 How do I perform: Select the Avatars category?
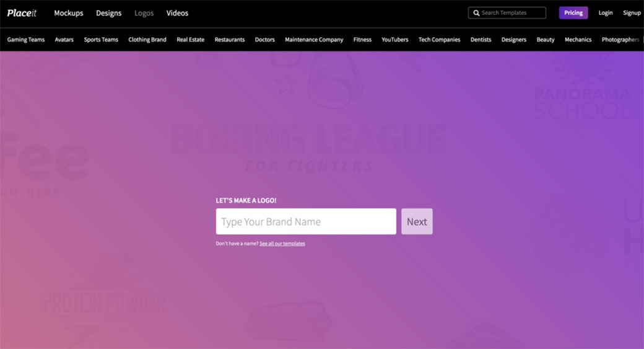point(64,40)
